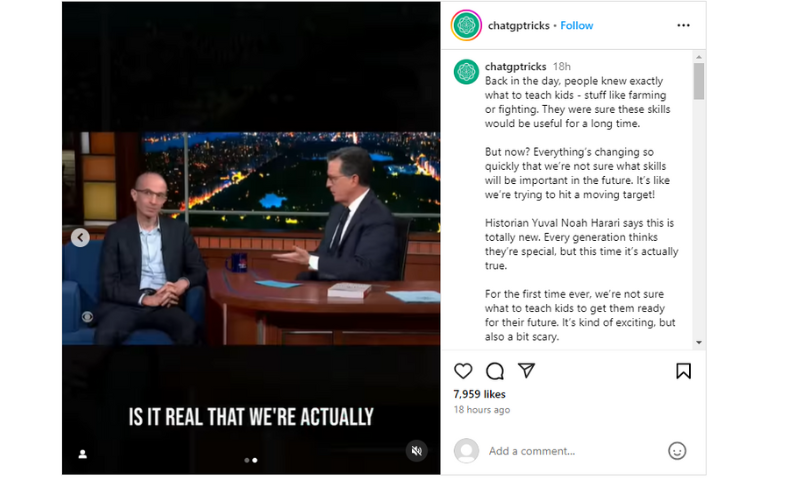The height and width of the screenshot is (480, 800).
Task: Go to the previous slide with the left arrow
Action: pyautogui.click(x=80, y=237)
